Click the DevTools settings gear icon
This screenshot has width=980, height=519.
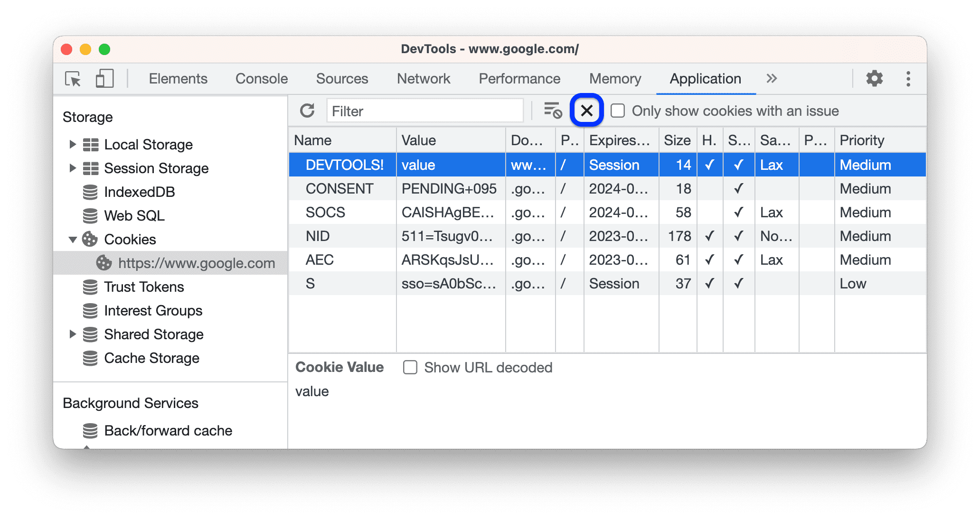(873, 78)
